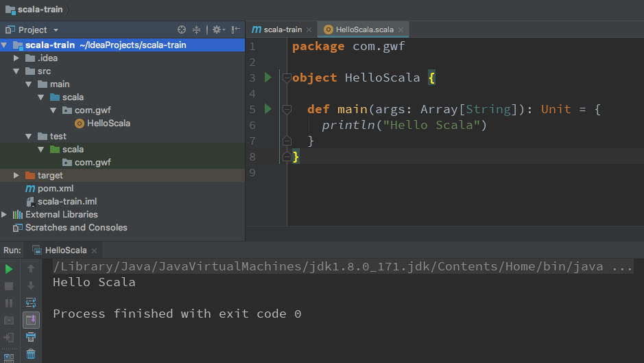The width and height of the screenshot is (644, 363).
Task: Open the Project panel settings gear menu
Action: [x=217, y=30]
